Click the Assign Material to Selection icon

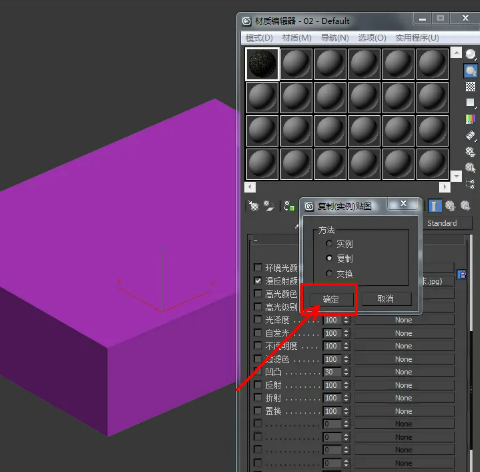point(289,206)
